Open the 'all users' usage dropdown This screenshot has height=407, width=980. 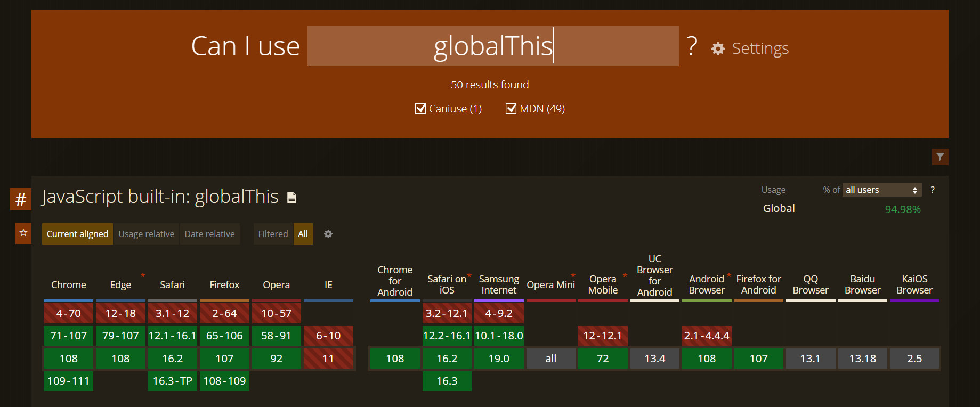click(882, 190)
